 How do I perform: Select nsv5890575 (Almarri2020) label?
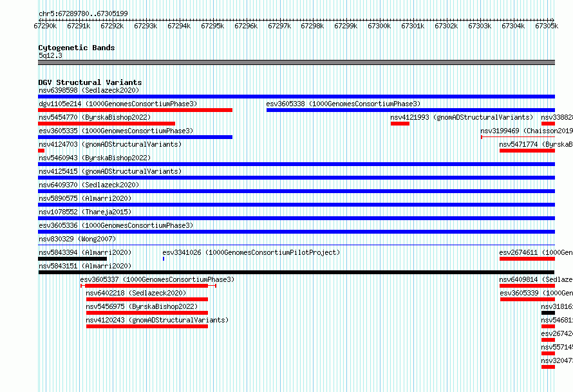click(85, 198)
